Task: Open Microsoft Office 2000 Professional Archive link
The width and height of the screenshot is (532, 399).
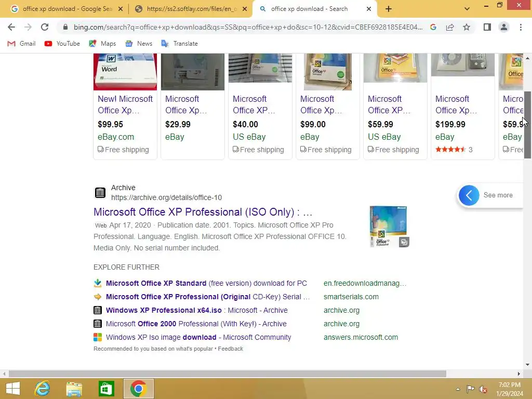Action: [x=196, y=324]
